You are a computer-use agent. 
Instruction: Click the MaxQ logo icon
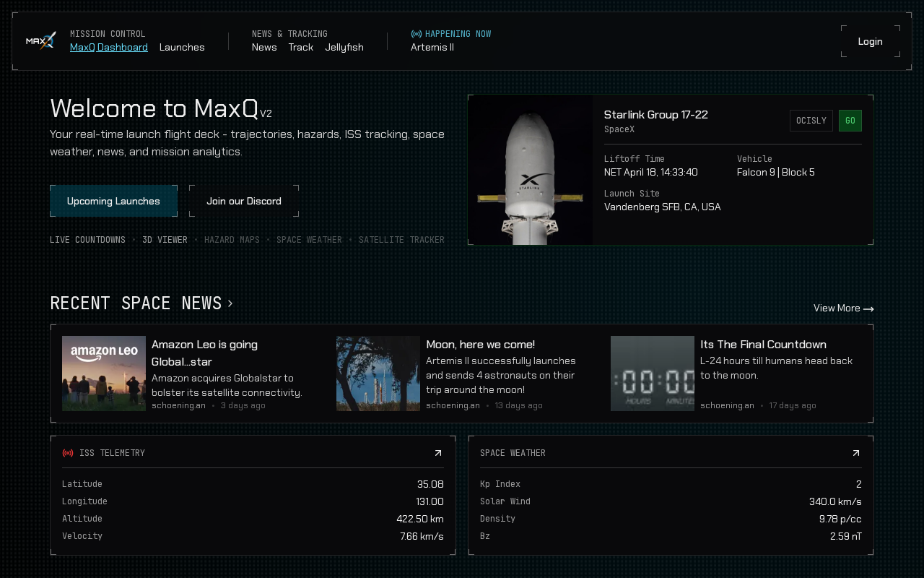click(41, 41)
